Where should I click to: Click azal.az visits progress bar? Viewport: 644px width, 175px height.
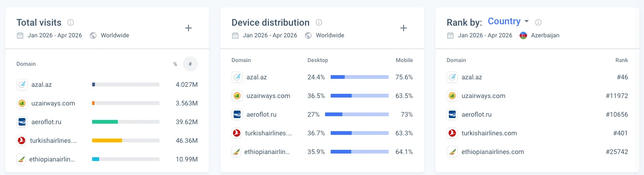(x=126, y=84)
